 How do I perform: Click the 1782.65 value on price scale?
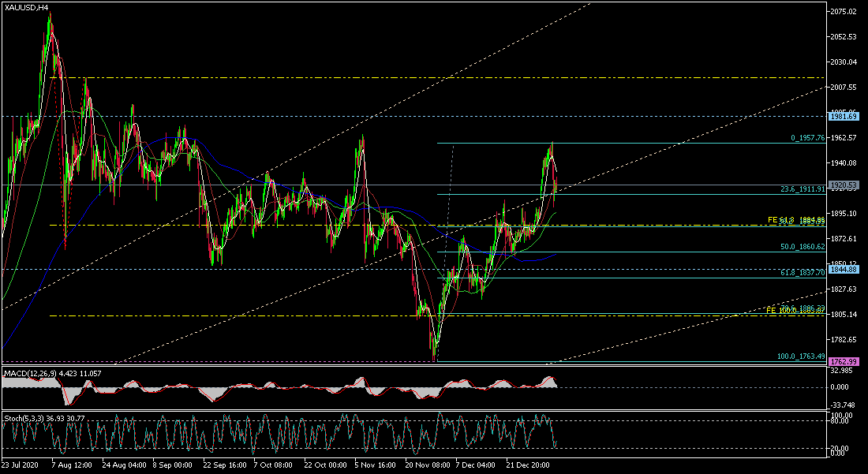pyautogui.click(x=843, y=340)
